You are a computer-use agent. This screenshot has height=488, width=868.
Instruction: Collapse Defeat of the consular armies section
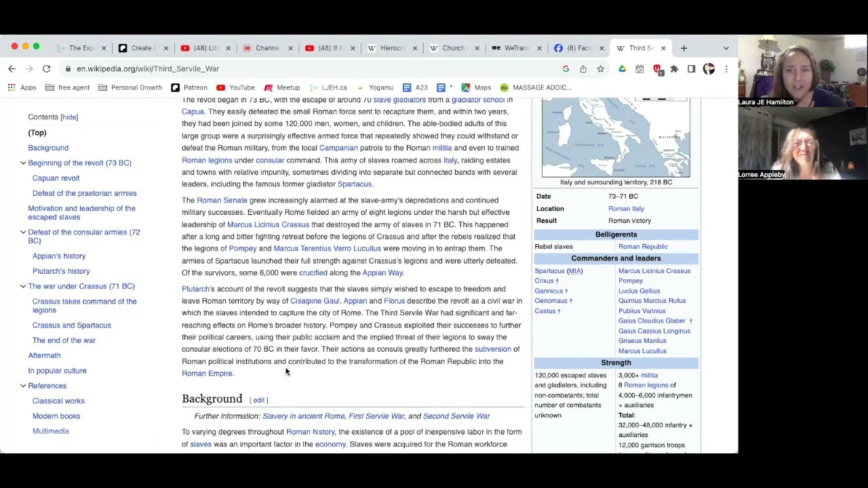tap(23, 232)
